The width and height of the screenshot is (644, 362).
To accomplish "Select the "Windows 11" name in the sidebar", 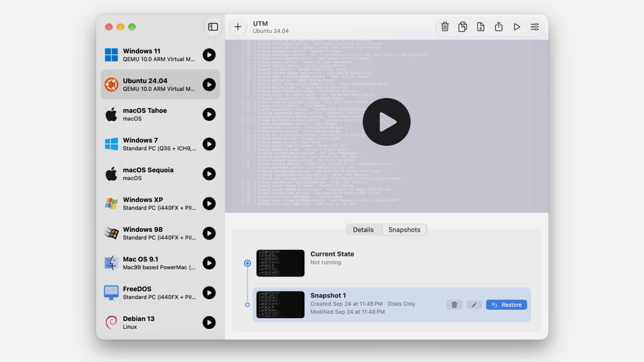I will pos(142,51).
